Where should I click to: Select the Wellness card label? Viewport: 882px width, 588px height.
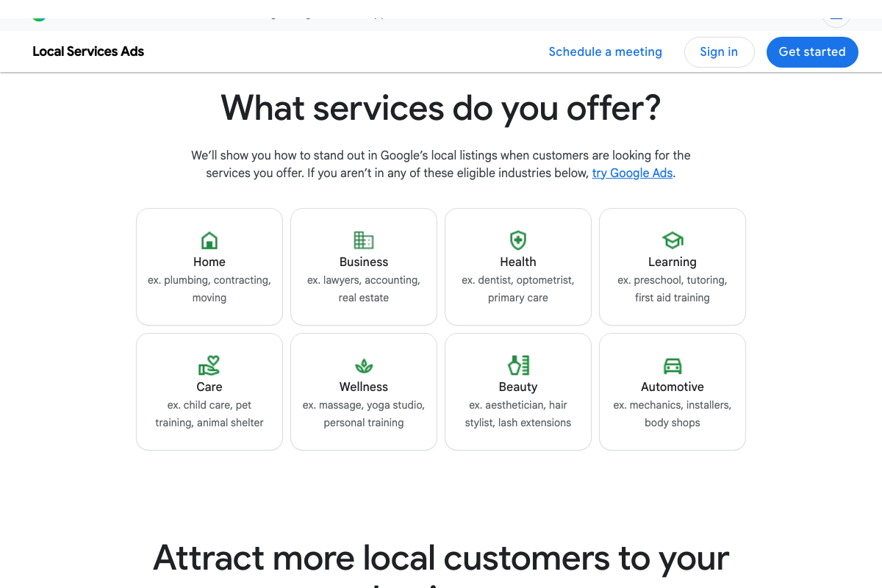(364, 387)
